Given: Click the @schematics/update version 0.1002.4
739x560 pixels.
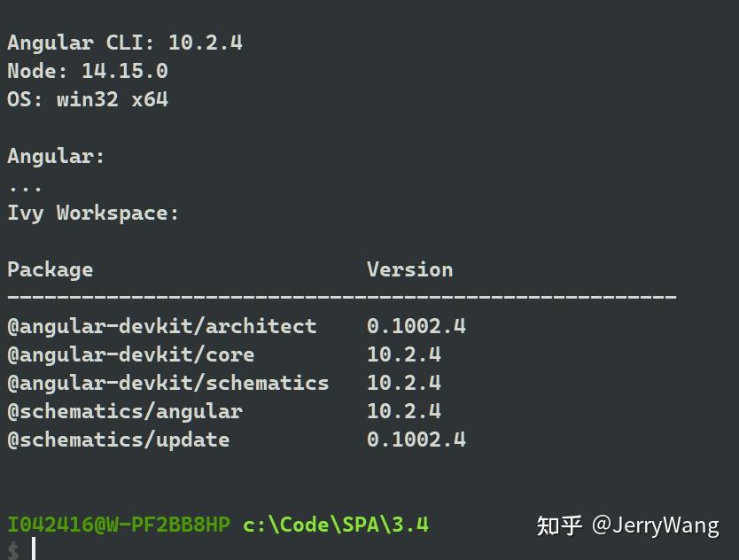Looking at the screenshot, I should pos(416,439).
